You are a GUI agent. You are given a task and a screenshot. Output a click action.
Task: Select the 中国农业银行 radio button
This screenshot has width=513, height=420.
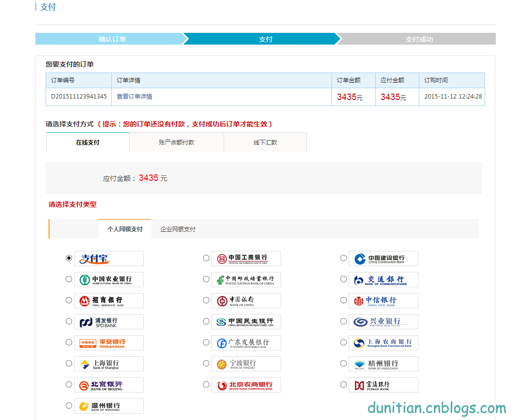69,279
